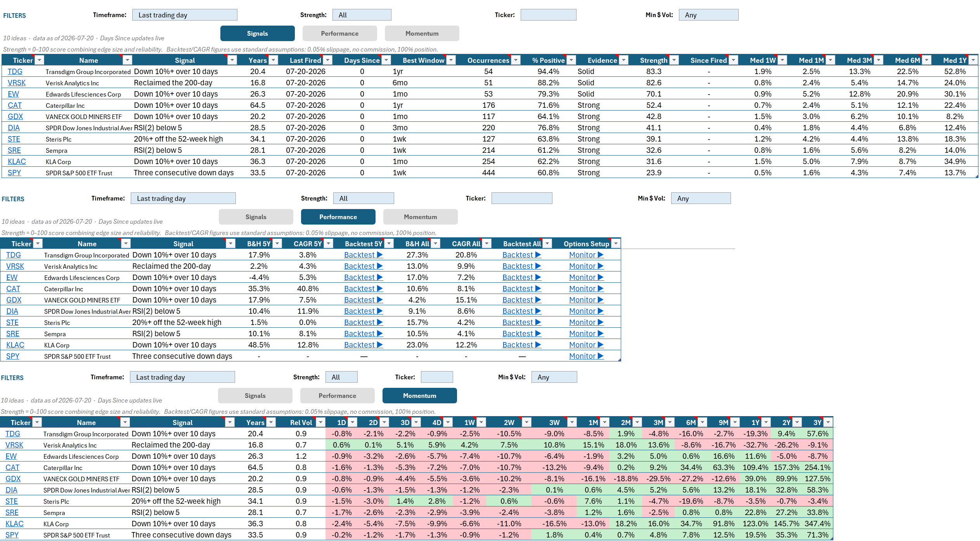Select the 52.8% Med 1Y value for TDG
Viewport: 980px width, 541px height.
click(955, 71)
